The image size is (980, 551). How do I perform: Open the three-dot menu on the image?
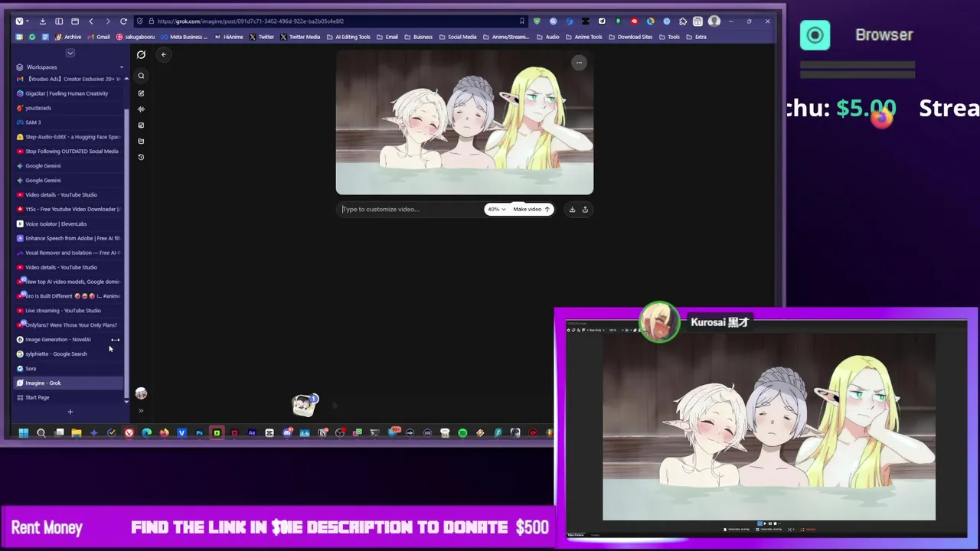[579, 63]
